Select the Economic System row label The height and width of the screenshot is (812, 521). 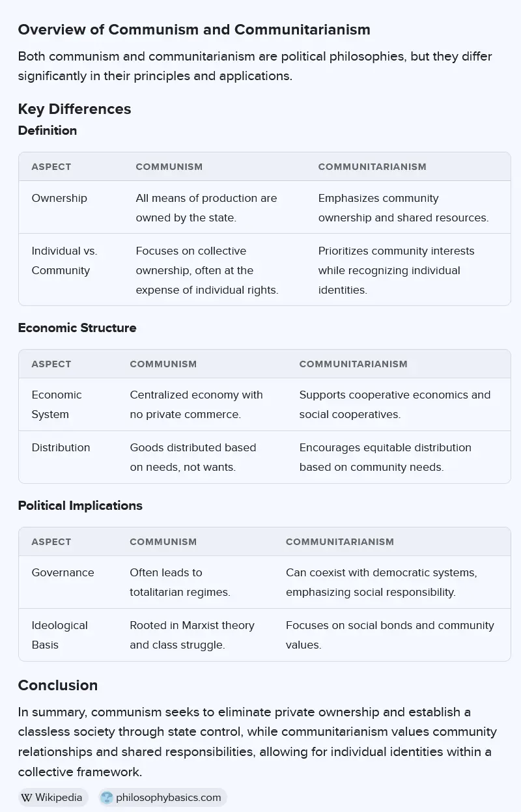[x=57, y=404]
